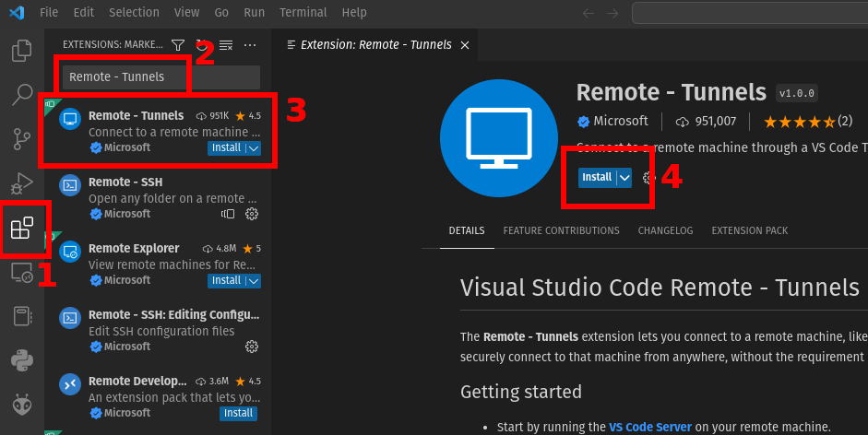Screen dimensions: 868x435
Task: Install Remote Explorer extension
Action: [x=226, y=280]
